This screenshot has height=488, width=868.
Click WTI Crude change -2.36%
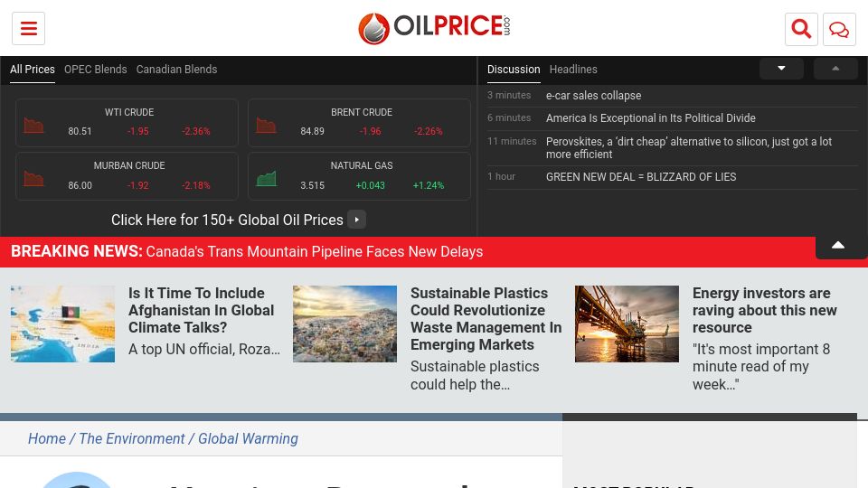click(196, 132)
